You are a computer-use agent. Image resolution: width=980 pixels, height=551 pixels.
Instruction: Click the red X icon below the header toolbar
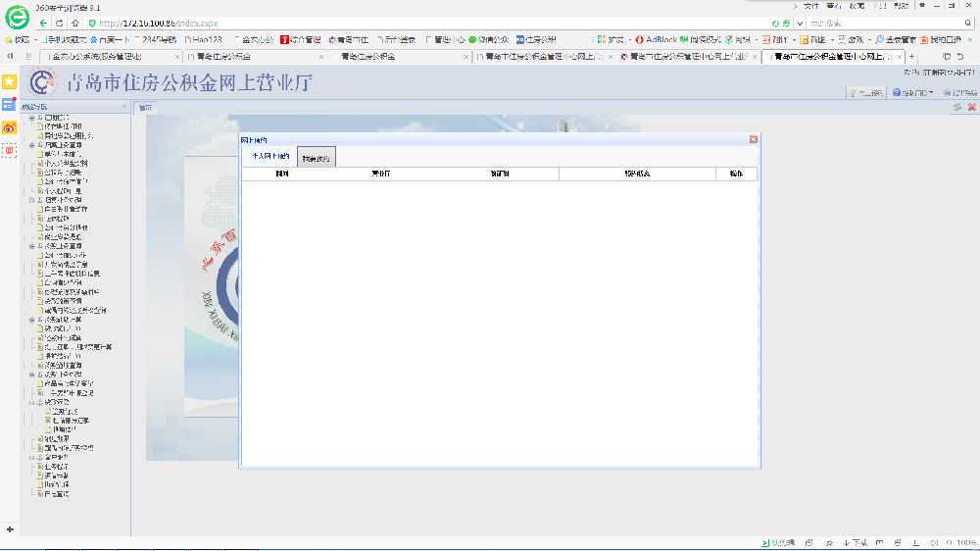point(971,107)
